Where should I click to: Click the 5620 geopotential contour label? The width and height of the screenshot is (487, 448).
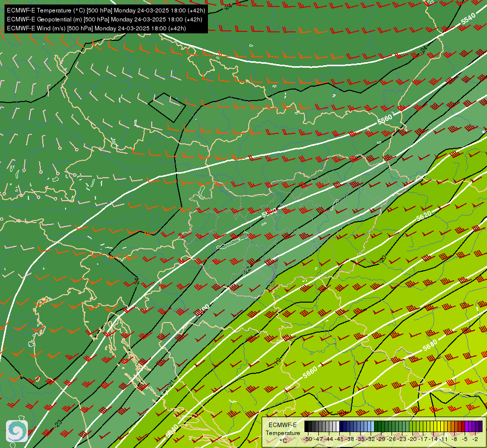(x=424, y=216)
